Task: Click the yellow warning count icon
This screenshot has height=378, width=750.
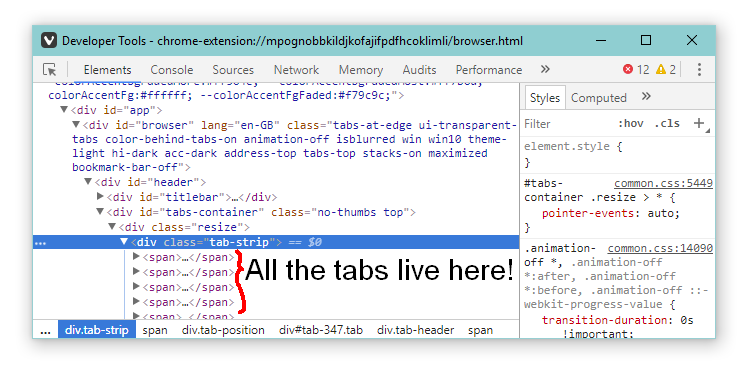Action: click(661, 69)
